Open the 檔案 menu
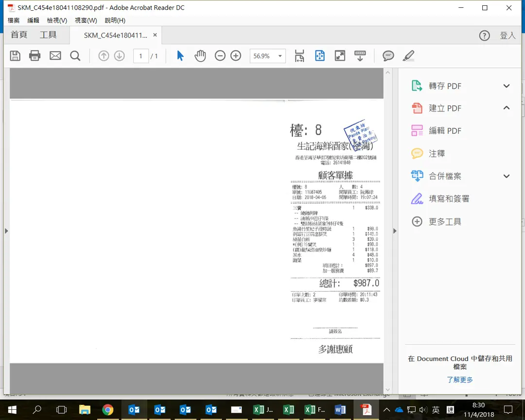The image size is (525, 420). click(14, 20)
